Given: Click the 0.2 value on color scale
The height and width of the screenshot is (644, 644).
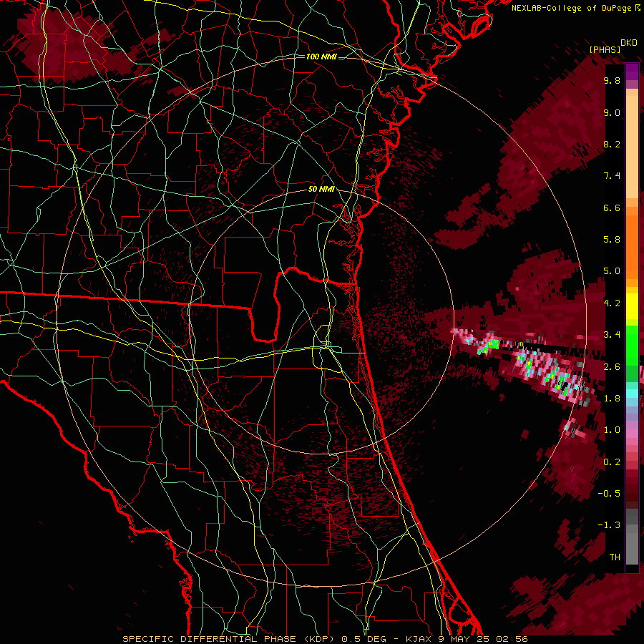Looking at the screenshot, I should point(612,462).
